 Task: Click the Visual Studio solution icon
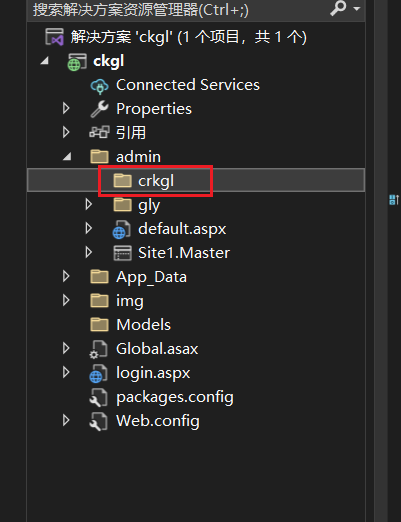54,37
